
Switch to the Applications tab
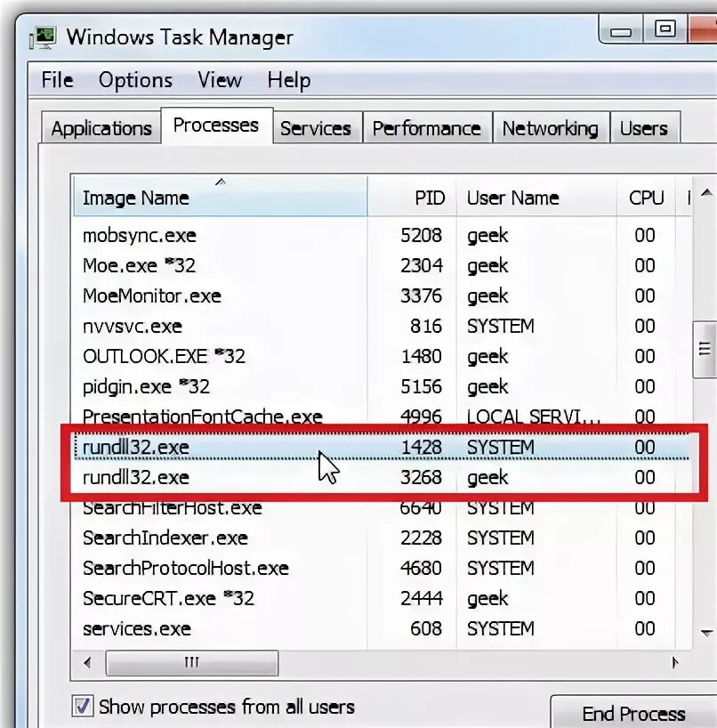point(101,127)
